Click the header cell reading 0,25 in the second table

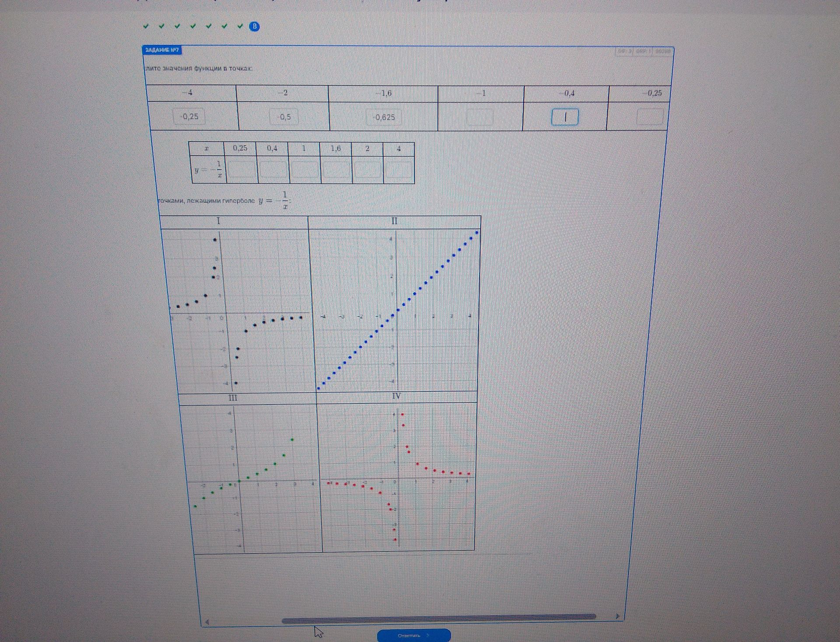coord(240,148)
